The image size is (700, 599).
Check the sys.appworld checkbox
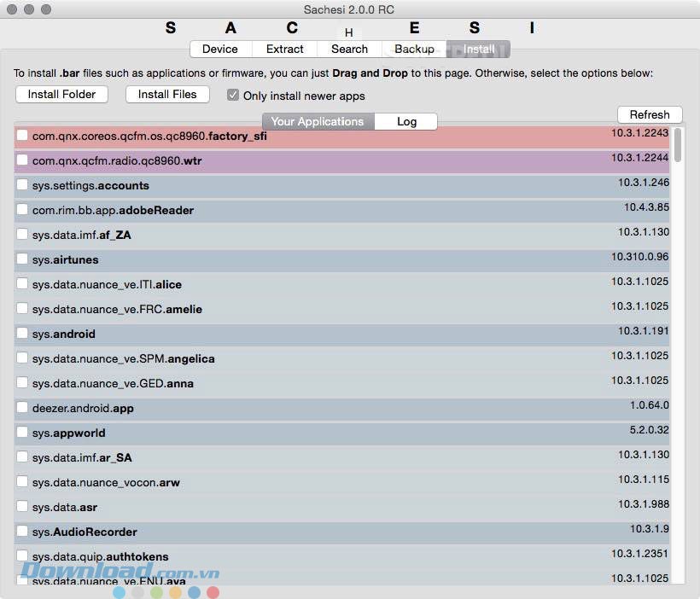[x=22, y=433]
